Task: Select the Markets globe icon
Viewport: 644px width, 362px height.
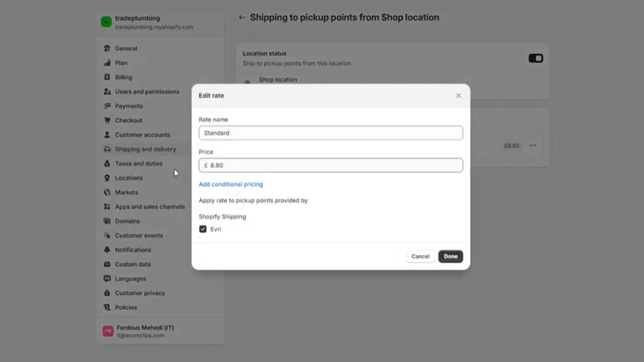Action: [107, 193]
